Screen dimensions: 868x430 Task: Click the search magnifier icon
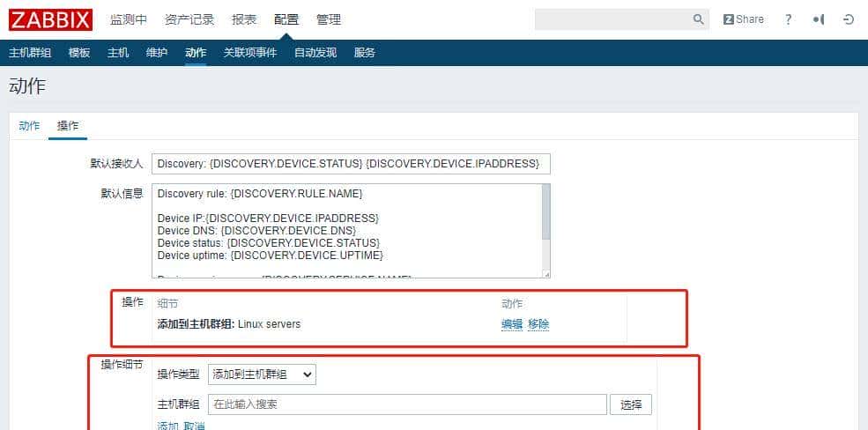(699, 19)
